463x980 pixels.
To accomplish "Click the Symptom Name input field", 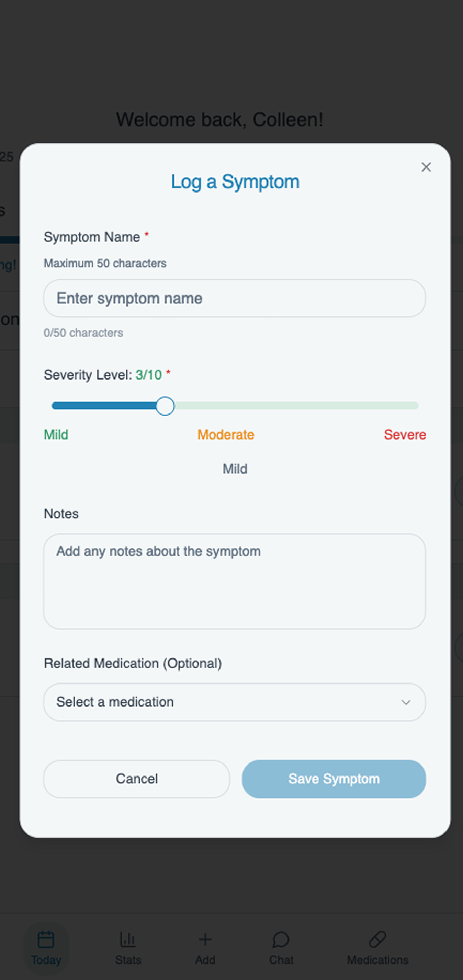I will point(235,298).
